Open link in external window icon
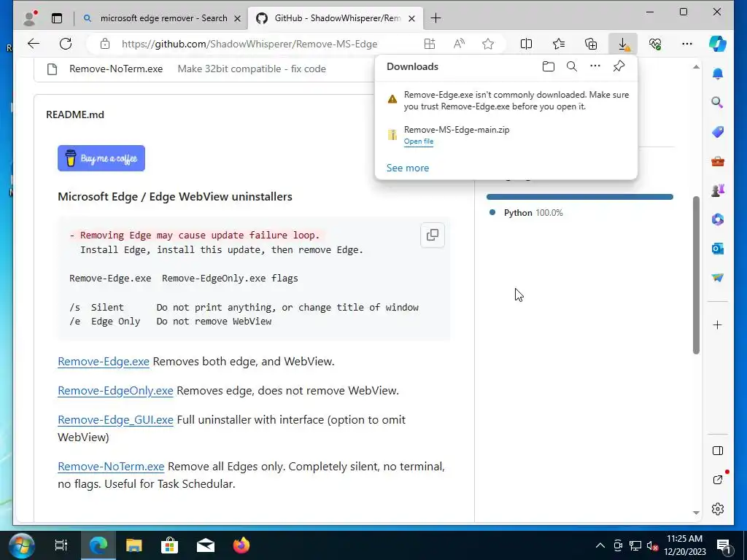 point(718,480)
